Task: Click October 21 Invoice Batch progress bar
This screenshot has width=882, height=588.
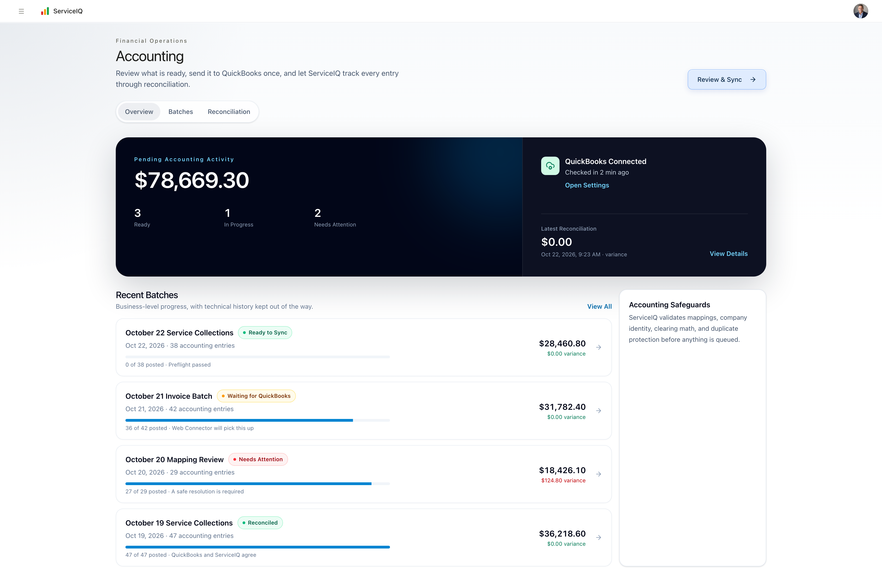Action: [x=258, y=420]
